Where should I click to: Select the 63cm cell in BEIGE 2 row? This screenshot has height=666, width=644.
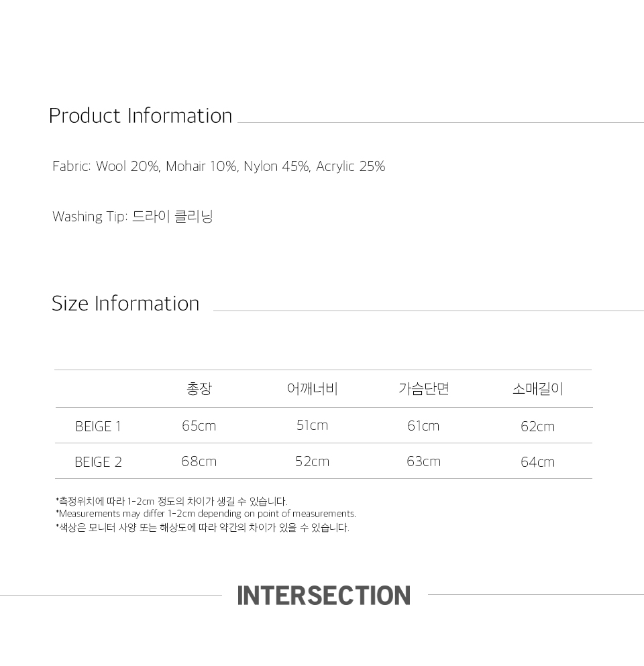[423, 461]
